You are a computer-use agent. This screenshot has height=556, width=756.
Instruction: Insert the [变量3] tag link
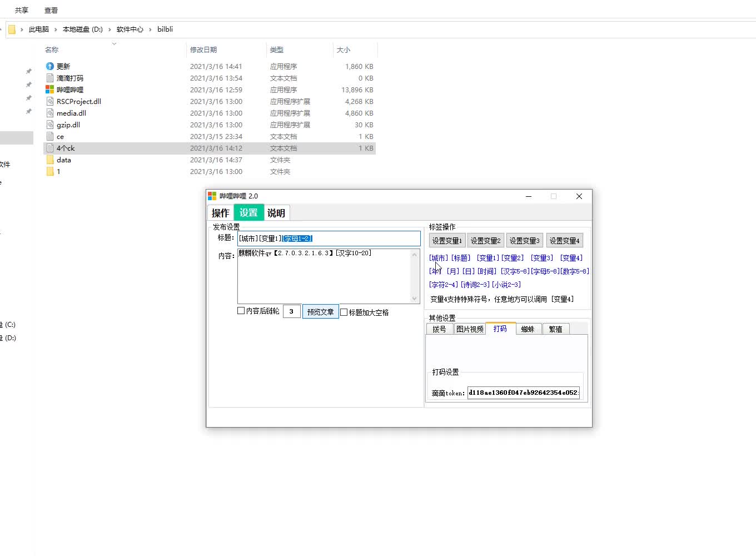(542, 258)
